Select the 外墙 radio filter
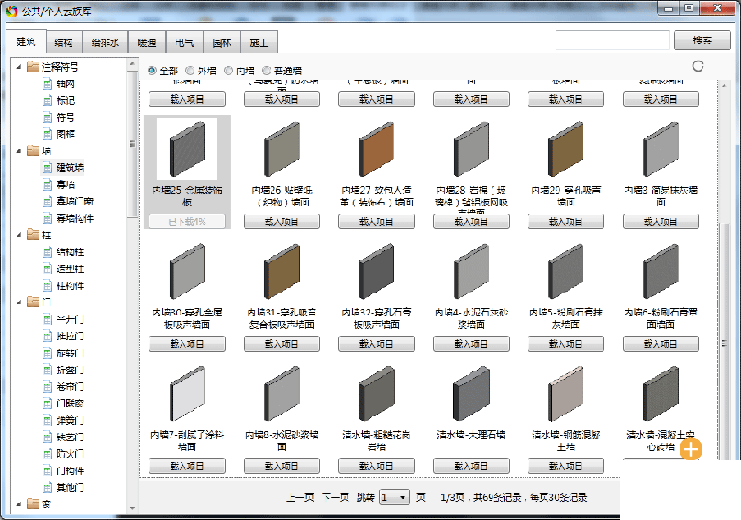The image size is (741, 520). (190, 71)
